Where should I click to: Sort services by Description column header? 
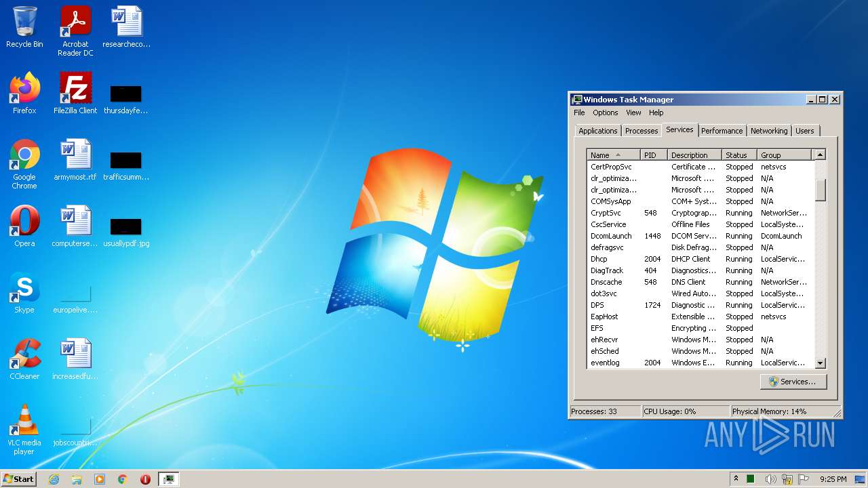(694, 155)
